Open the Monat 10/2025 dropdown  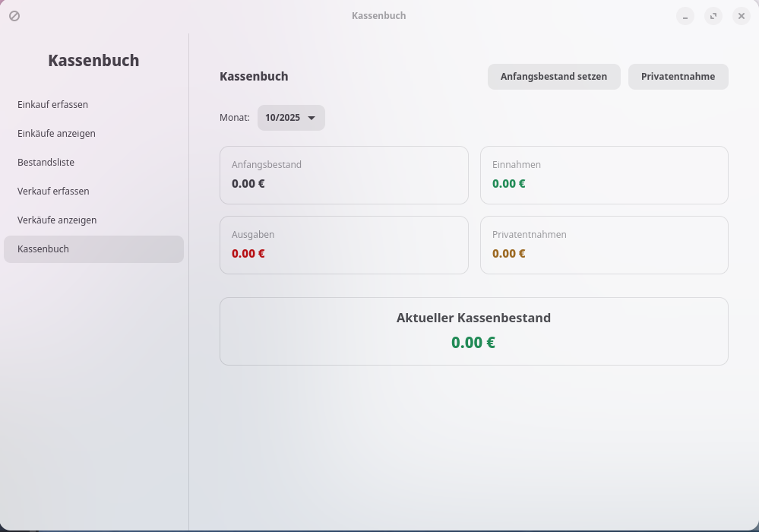[x=291, y=118]
